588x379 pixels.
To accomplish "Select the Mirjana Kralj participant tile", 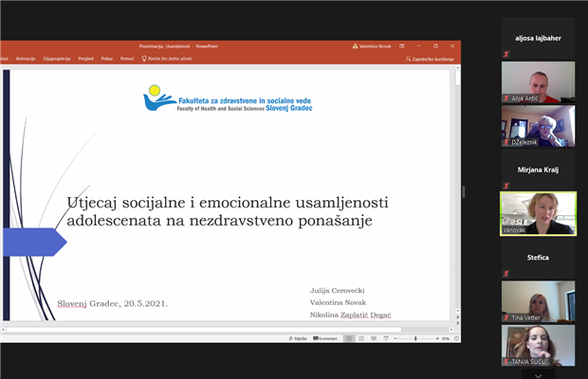I will click(538, 170).
